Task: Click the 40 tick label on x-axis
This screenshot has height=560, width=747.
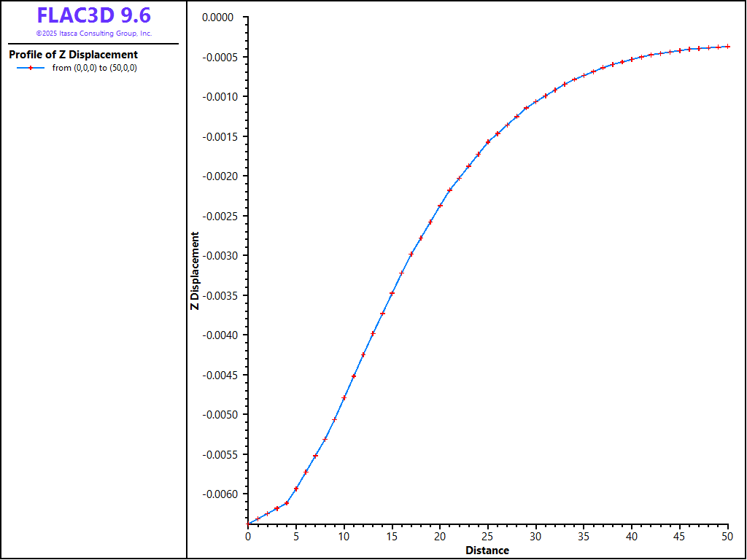Action: click(x=631, y=537)
